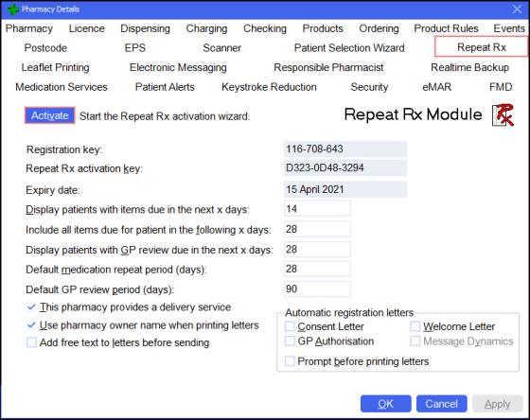Click the Cancel button
This screenshot has height=420, width=530.
pyautogui.click(x=441, y=404)
